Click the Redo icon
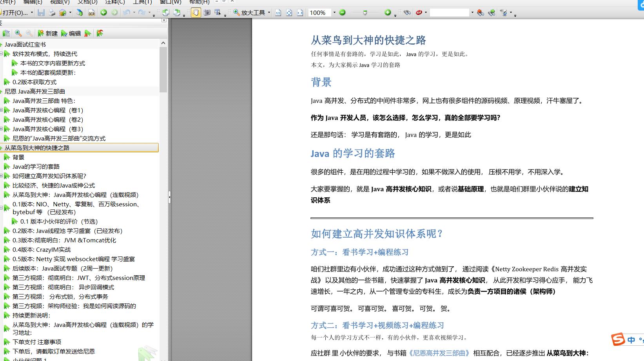This screenshot has width=644, height=361. [x=142, y=13]
